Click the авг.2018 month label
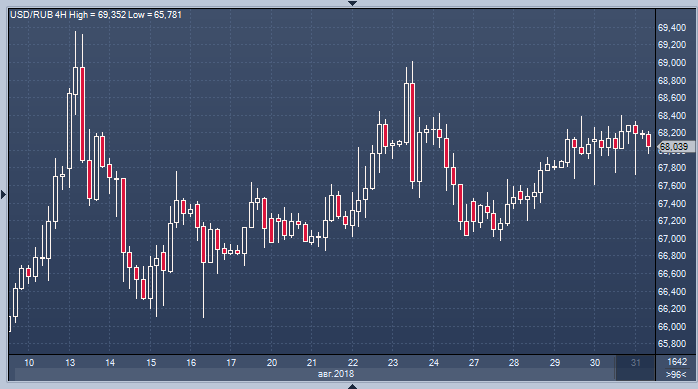Viewport: 698px width, 389px height. point(336,374)
